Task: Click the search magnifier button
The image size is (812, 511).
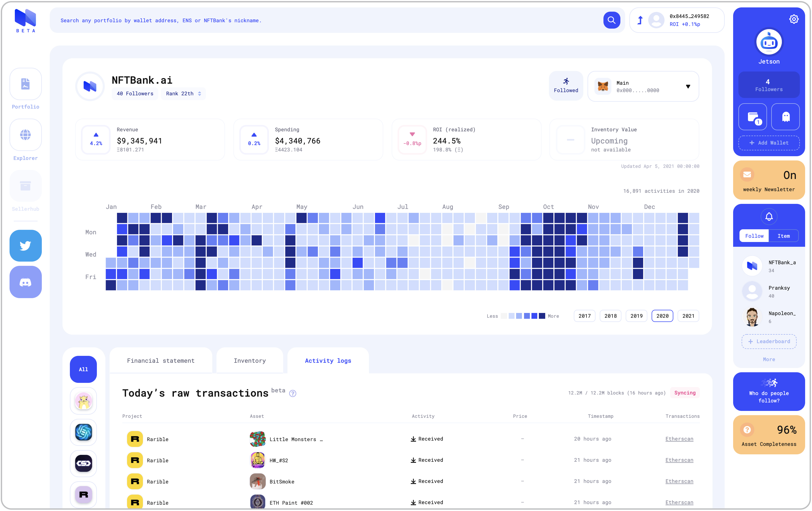Action: (611, 20)
